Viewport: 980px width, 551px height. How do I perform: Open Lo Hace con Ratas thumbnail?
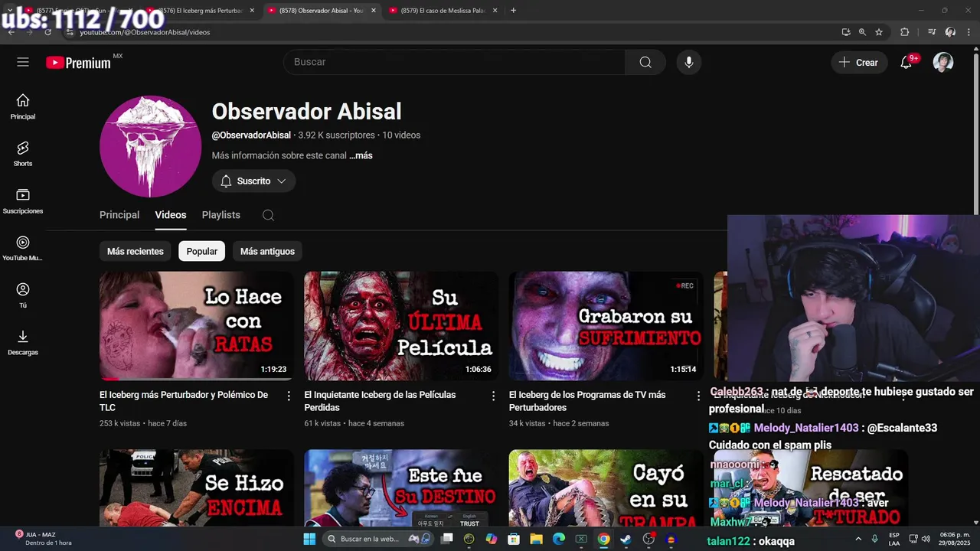[197, 326]
